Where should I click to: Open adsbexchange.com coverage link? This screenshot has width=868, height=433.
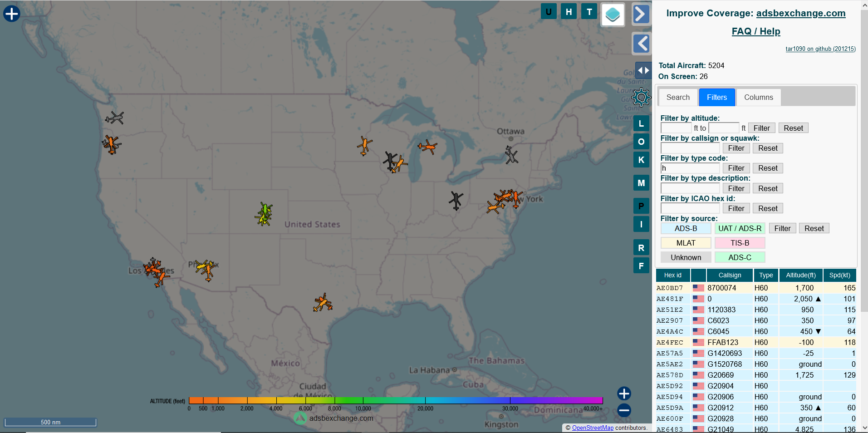click(x=801, y=13)
